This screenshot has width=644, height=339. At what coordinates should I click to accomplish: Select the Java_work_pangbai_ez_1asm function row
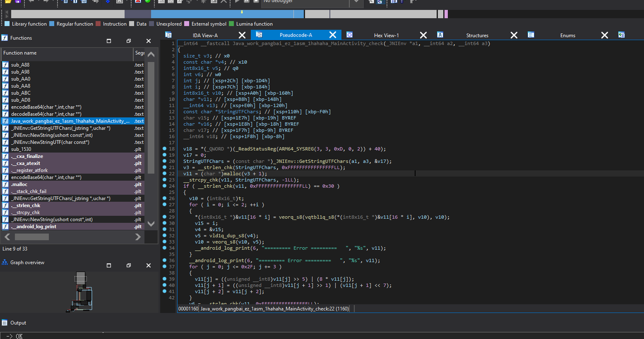pos(73,121)
